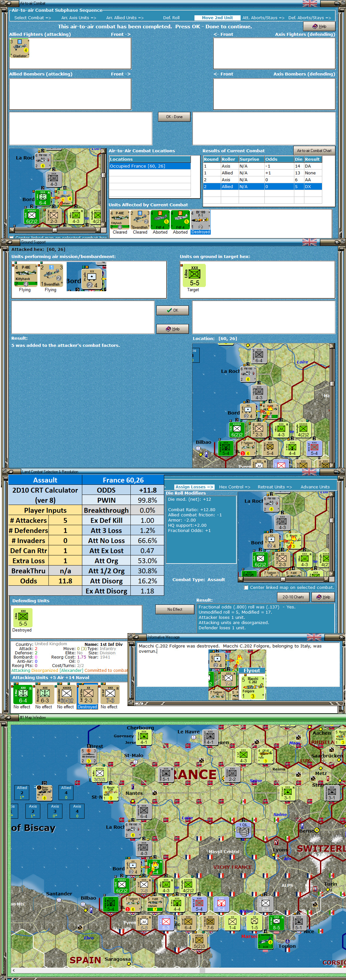The image size is (346, 980).
Task: Select round 1 Allied result row None
Action: (x=262, y=173)
